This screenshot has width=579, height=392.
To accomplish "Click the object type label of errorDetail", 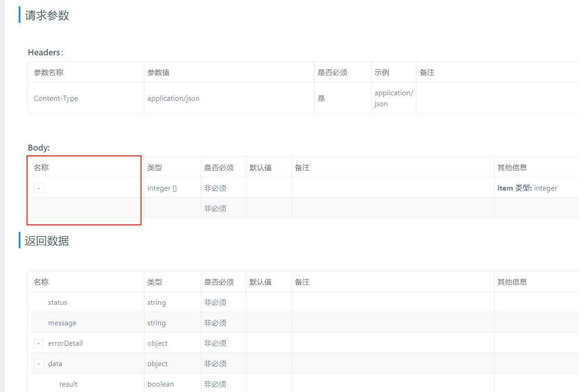I will (x=157, y=343).
